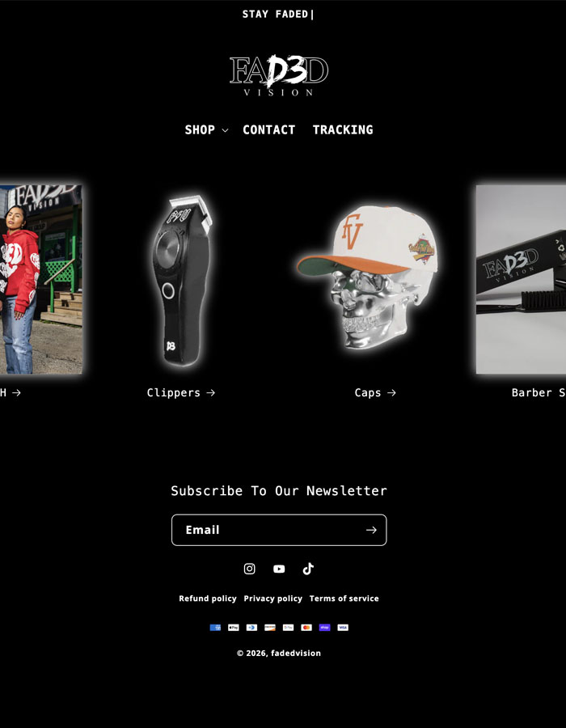
Task: Click the American Express payment icon
Action: click(215, 628)
